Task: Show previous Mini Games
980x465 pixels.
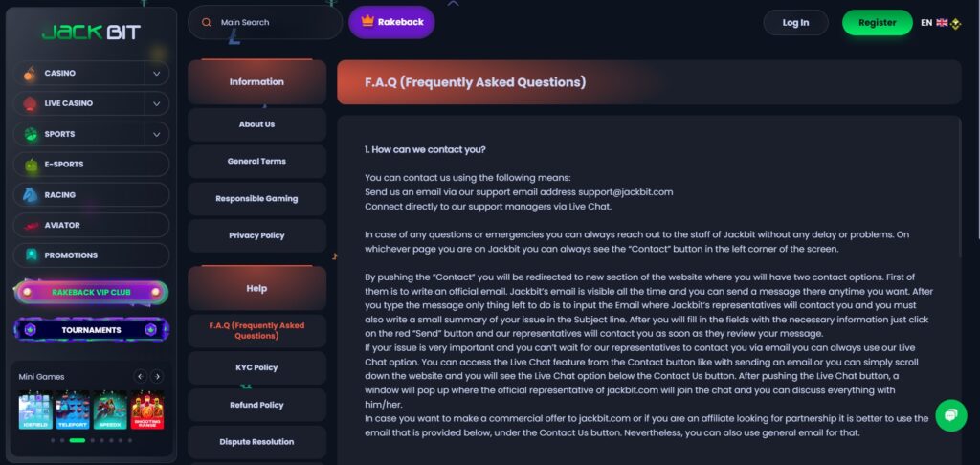Action: tap(140, 377)
